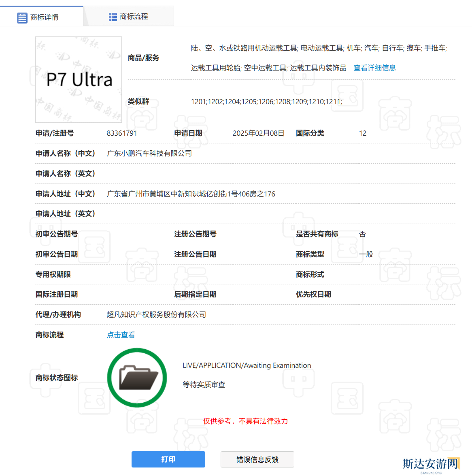Click the 等待实质审查 status text
472x476 pixels.
click(x=204, y=384)
